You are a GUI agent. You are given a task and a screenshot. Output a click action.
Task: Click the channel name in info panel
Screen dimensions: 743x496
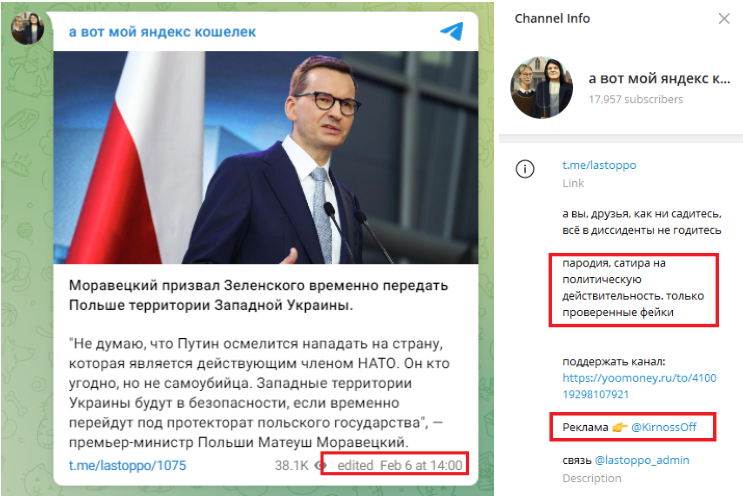(x=659, y=78)
